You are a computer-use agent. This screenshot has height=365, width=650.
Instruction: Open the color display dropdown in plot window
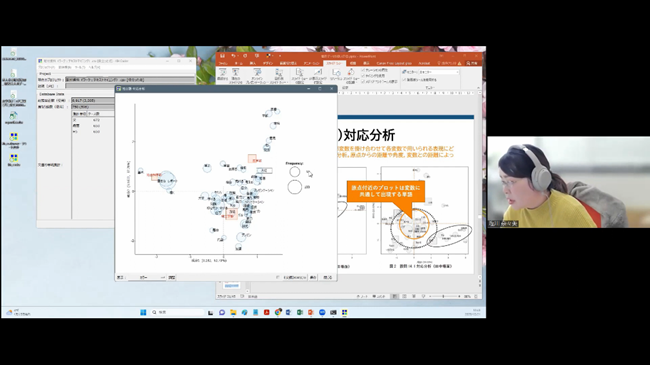[x=147, y=277]
